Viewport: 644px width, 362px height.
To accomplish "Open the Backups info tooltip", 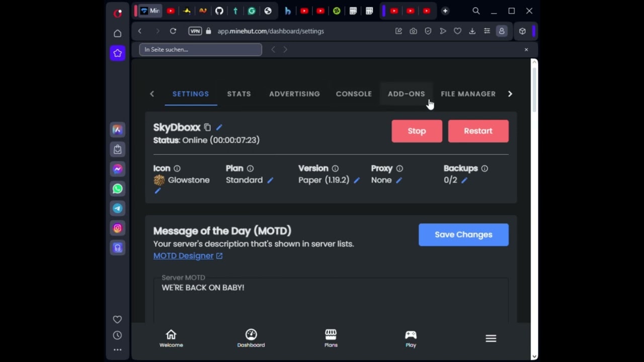I will pyautogui.click(x=485, y=168).
